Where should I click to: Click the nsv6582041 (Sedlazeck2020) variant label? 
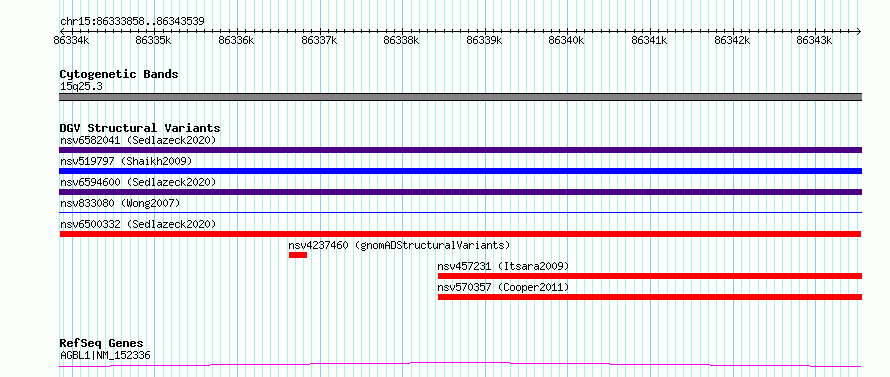[x=138, y=140]
